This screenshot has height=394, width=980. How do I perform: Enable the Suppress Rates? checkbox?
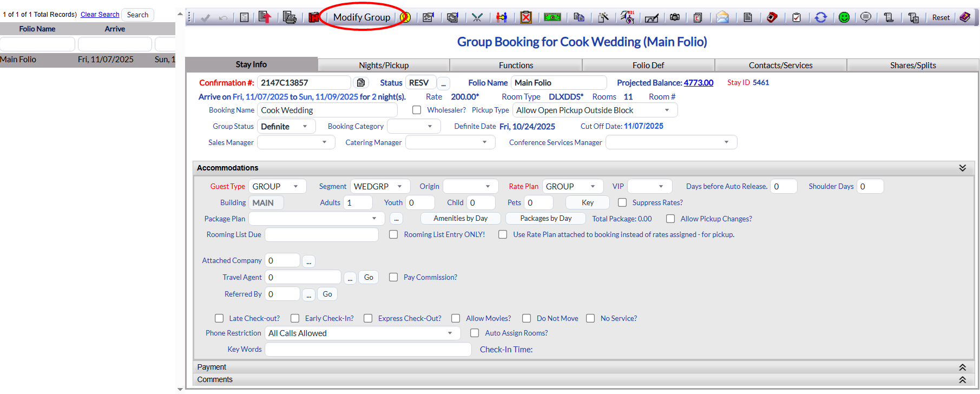pos(622,202)
